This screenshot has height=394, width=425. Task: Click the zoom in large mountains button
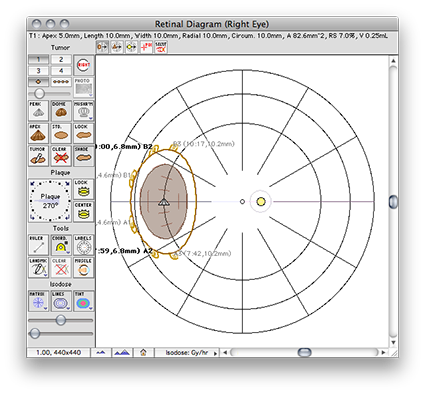pyautogui.click(x=122, y=352)
